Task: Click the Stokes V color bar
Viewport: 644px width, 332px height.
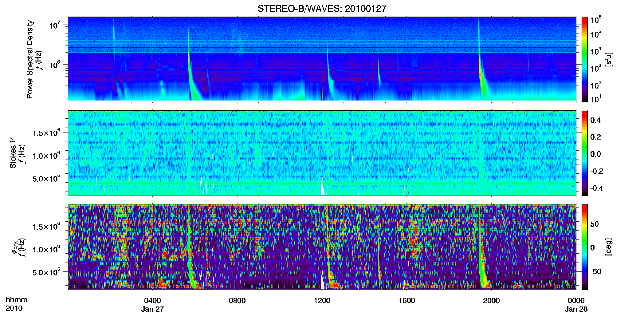Action: click(x=585, y=153)
